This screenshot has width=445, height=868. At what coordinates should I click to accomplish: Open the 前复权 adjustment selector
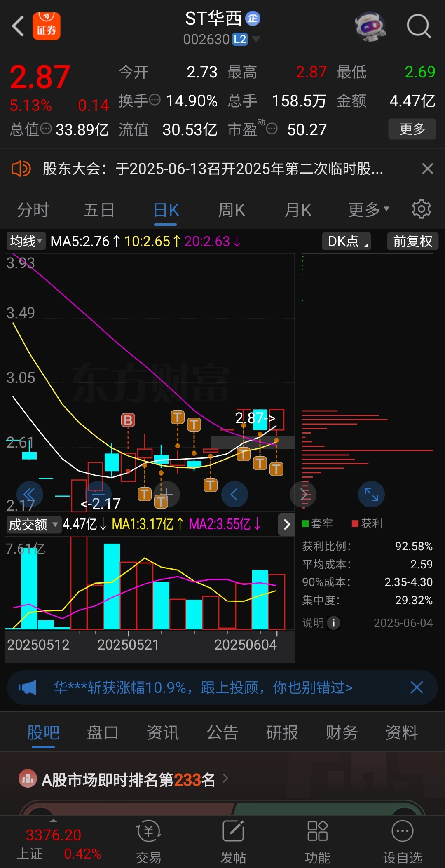pyautogui.click(x=412, y=241)
